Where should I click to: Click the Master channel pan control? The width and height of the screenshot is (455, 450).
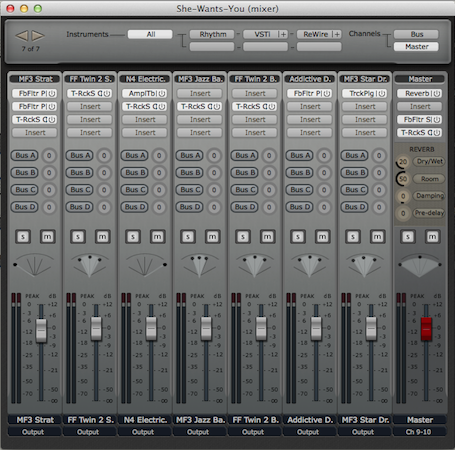coord(420,265)
